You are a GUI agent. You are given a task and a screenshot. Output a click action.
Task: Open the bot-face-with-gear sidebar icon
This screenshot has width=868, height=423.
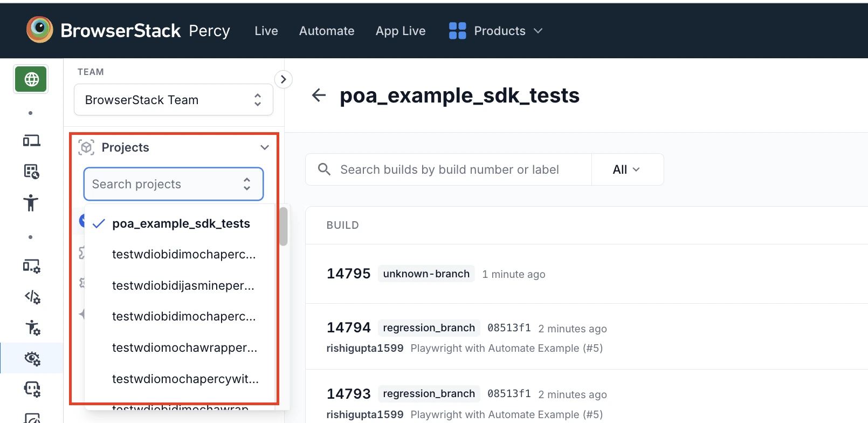pos(32,389)
